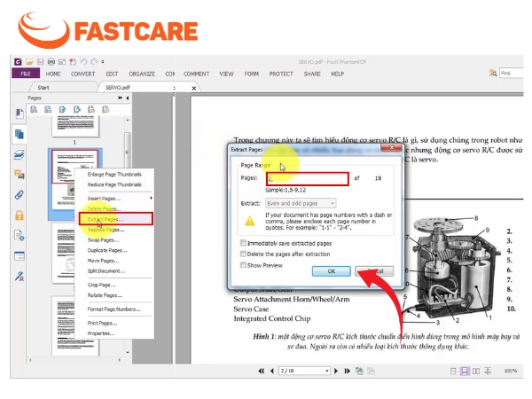Jump to first page button
This screenshot has width=532, height=399.
[261, 371]
